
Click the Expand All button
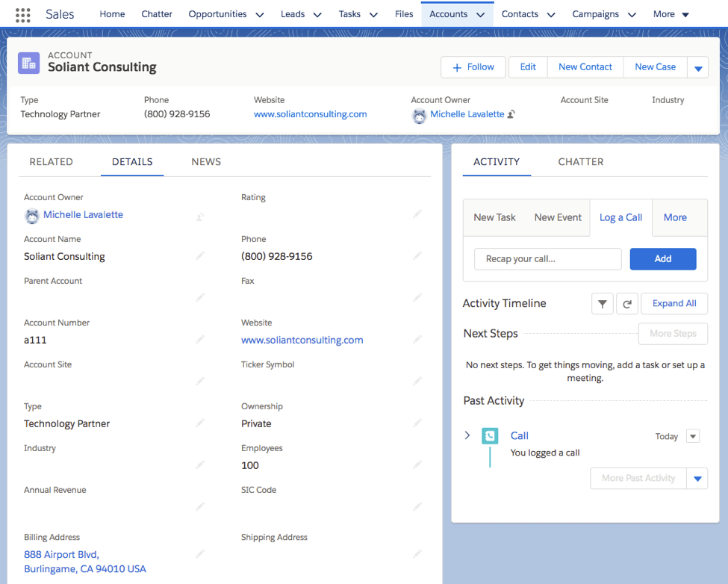click(x=673, y=303)
